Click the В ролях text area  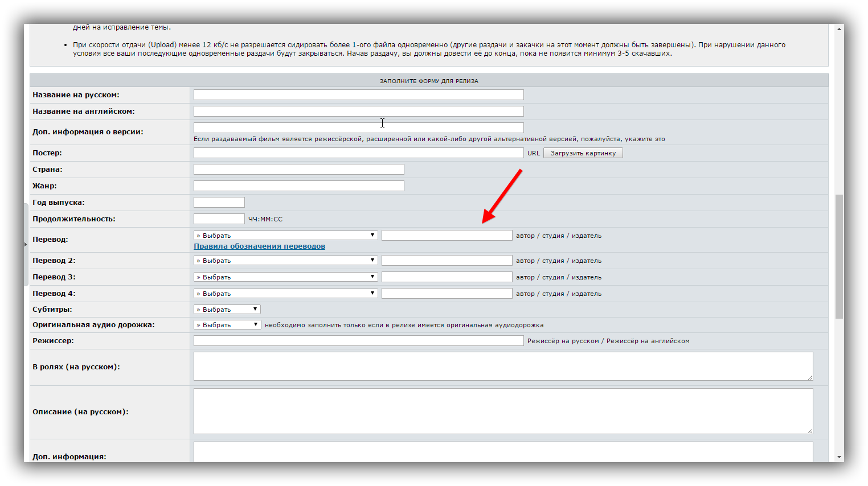coord(503,366)
